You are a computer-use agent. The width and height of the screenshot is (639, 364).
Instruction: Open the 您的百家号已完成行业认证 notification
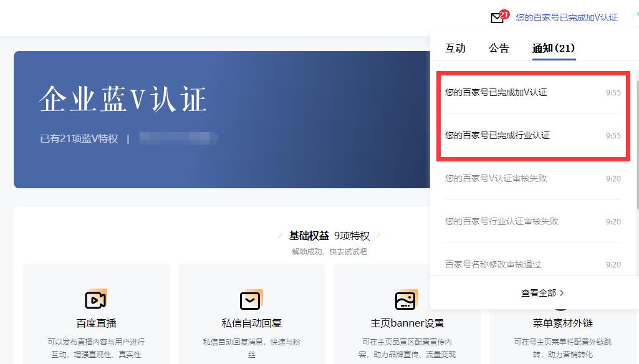[497, 135]
